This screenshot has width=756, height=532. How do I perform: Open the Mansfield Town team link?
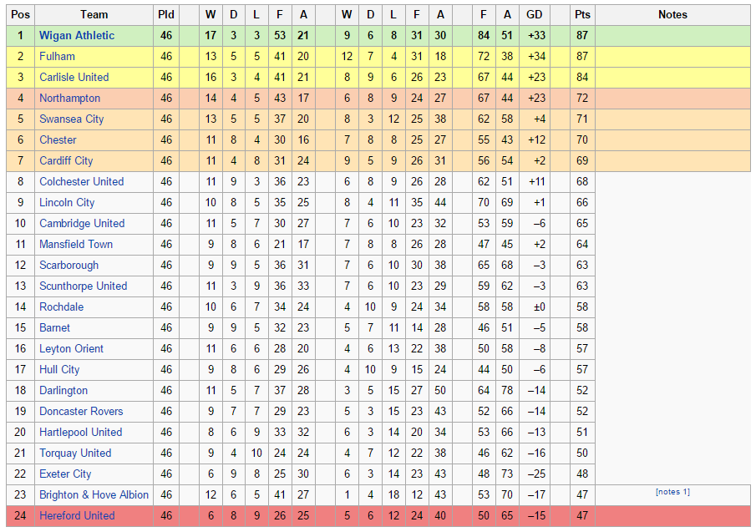click(76, 245)
